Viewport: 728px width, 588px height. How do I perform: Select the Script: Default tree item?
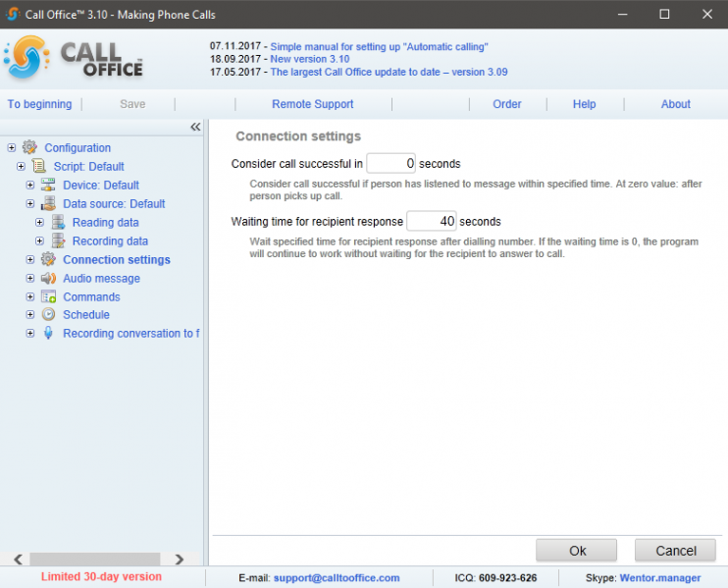pos(88,166)
